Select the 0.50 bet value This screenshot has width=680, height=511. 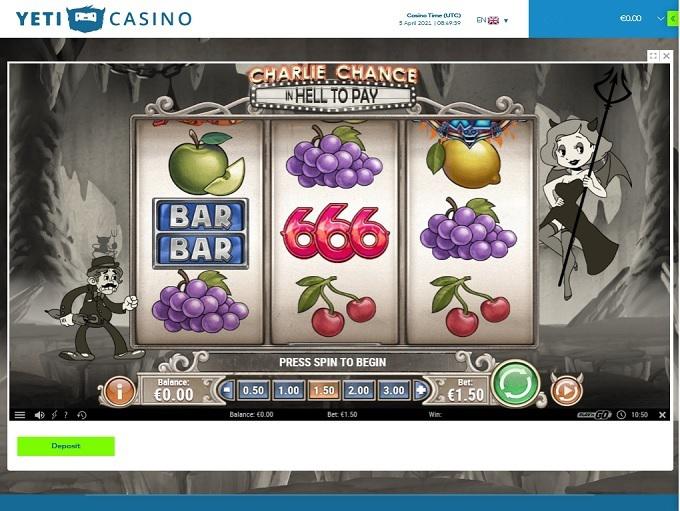click(253, 390)
